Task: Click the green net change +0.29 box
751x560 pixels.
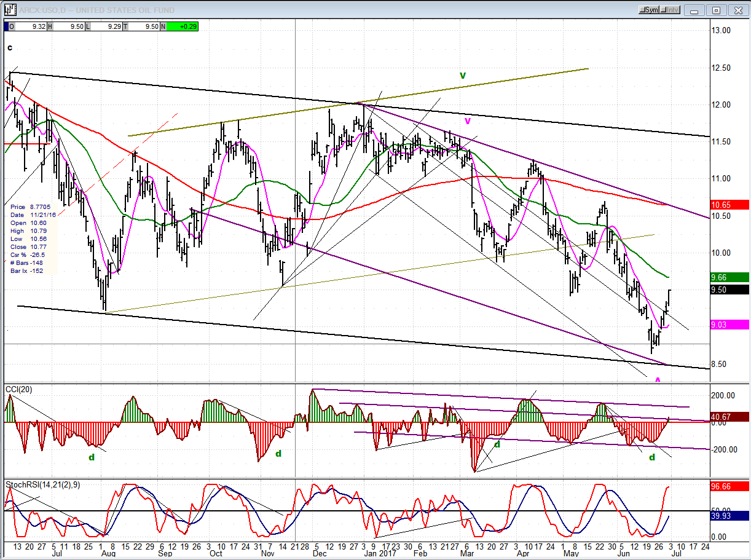Action: tap(182, 26)
